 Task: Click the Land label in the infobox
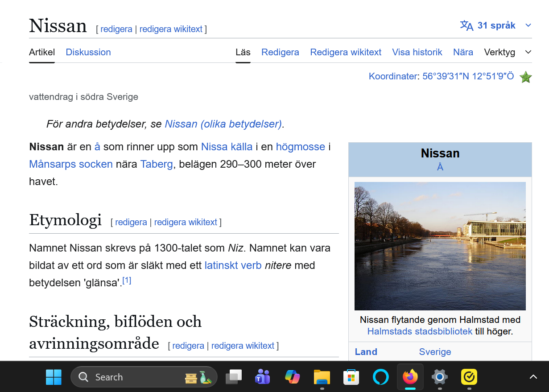point(366,352)
